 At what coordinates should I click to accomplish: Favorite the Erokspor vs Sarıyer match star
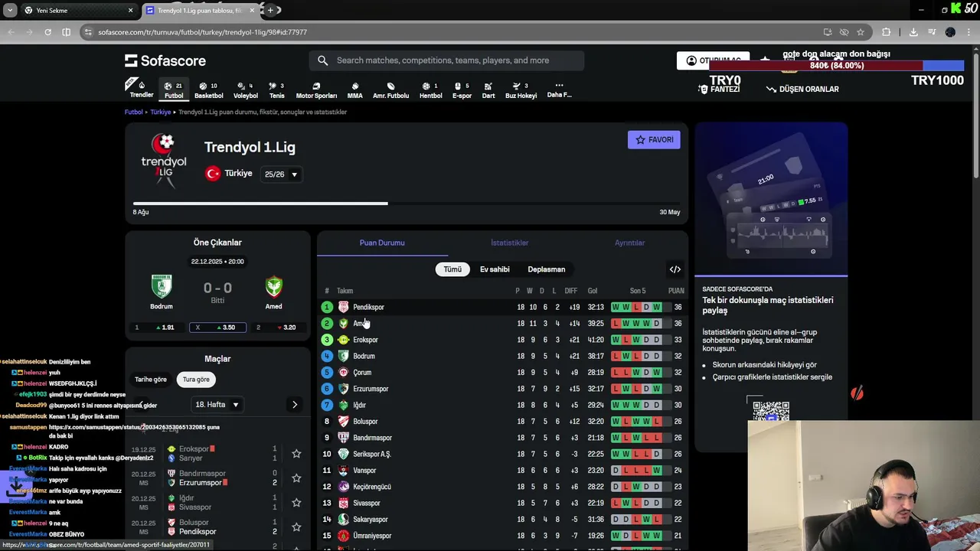(x=296, y=454)
